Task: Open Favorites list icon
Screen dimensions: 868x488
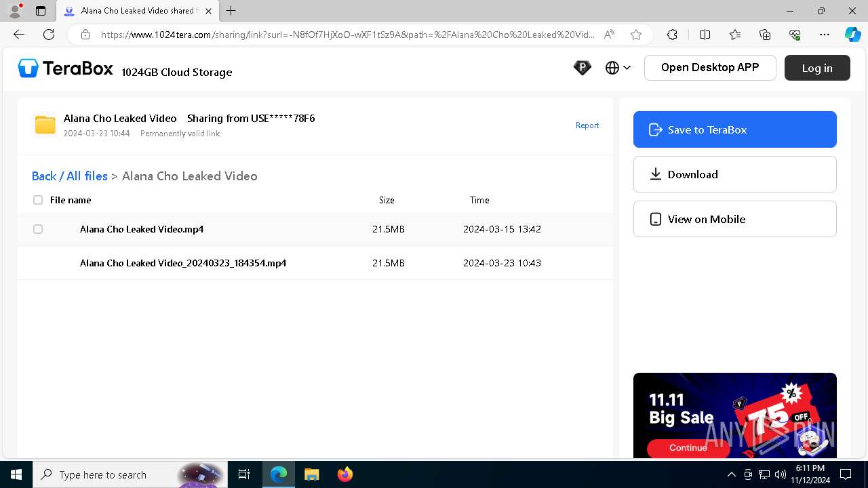Action: click(x=735, y=35)
